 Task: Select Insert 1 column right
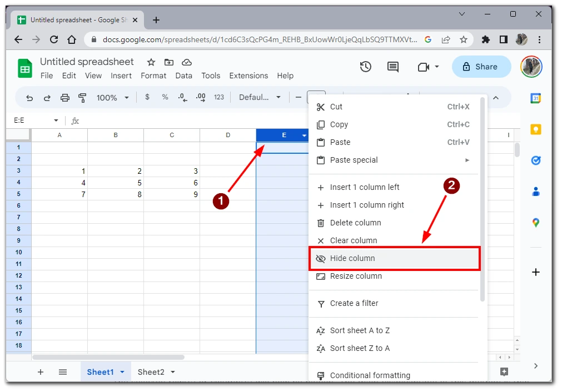(394, 205)
